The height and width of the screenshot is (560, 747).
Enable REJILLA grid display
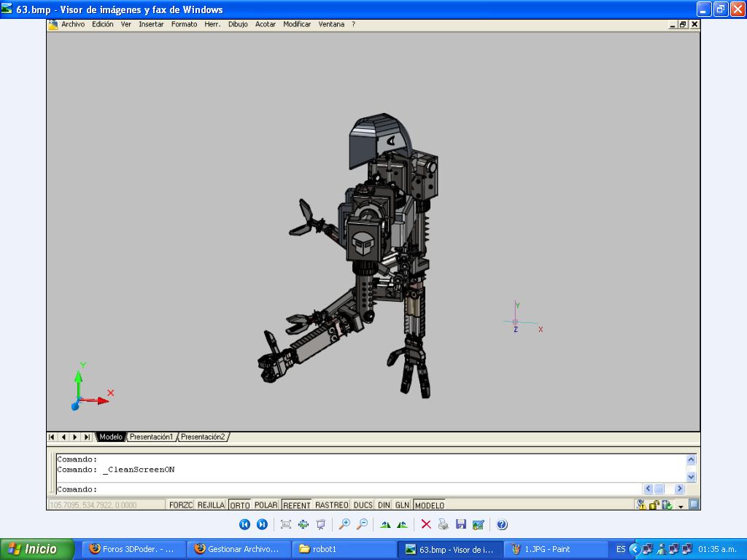[211, 505]
